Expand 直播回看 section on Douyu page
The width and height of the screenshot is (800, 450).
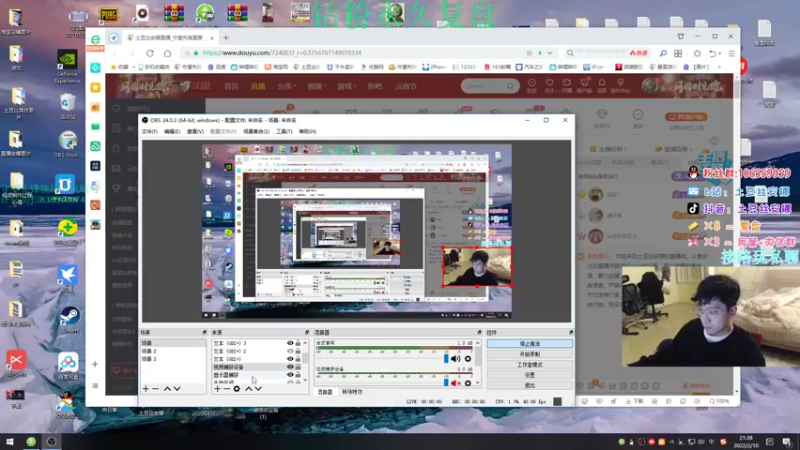click(x=673, y=149)
